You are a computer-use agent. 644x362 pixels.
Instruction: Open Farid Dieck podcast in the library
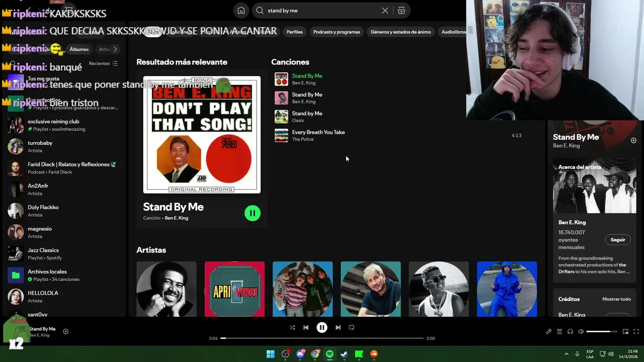pos(63,168)
